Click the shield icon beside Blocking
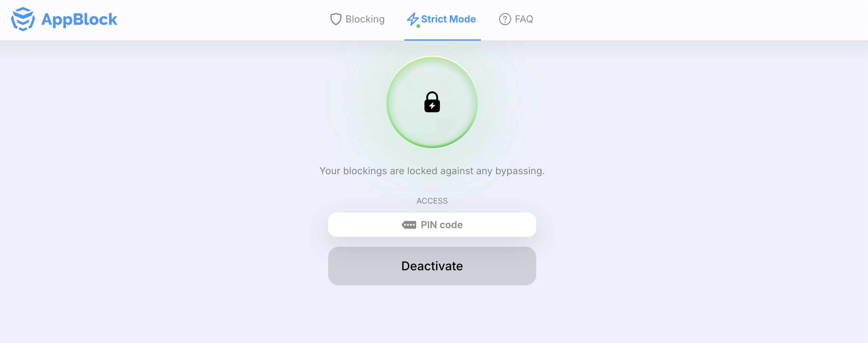This screenshot has height=343, width=868. point(336,19)
